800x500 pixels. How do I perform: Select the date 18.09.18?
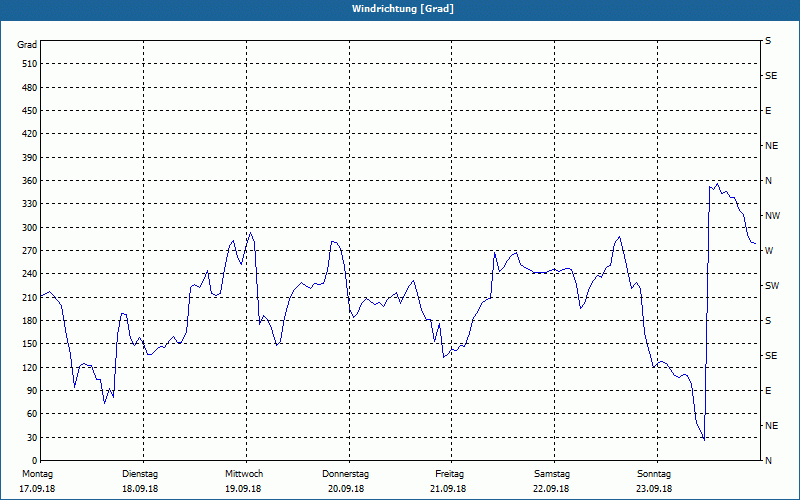coord(140,489)
